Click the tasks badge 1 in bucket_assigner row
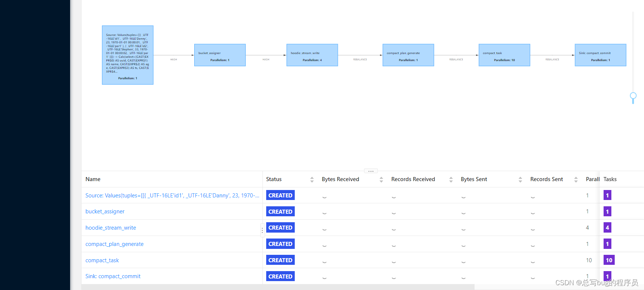The image size is (644, 290). [x=607, y=211]
